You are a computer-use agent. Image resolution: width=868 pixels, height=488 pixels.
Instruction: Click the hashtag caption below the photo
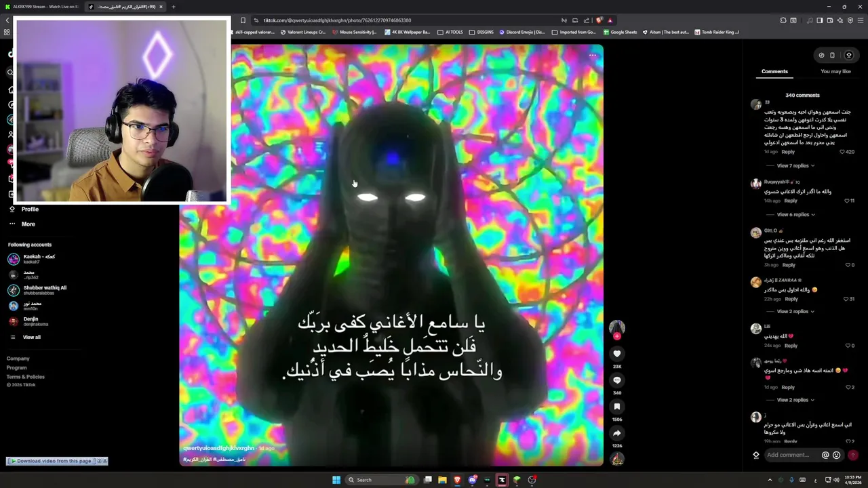[214, 460]
